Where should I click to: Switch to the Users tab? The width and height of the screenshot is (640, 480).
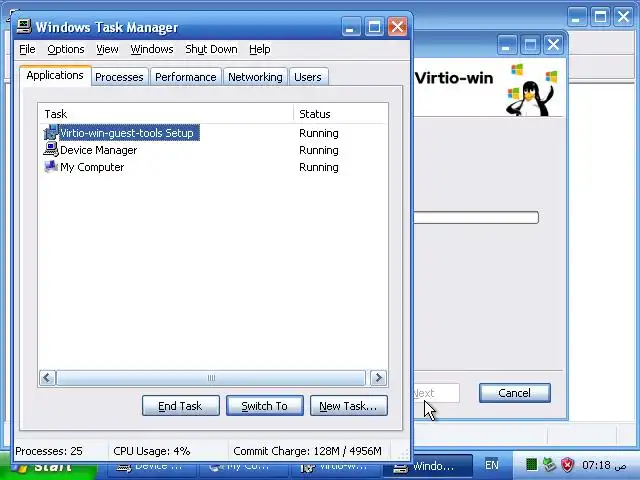308,77
